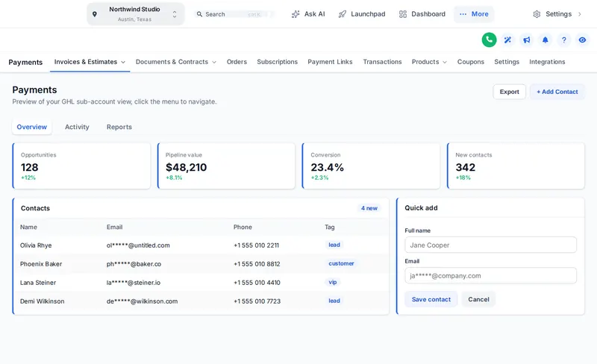Select the Olivia Rhye contact name
Viewport: 597px width, 364px height.
(x=36, y=245)
